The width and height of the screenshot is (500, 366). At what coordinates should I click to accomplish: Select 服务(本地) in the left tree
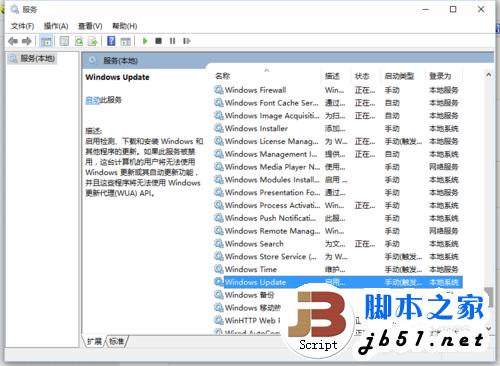pos(37,59)
